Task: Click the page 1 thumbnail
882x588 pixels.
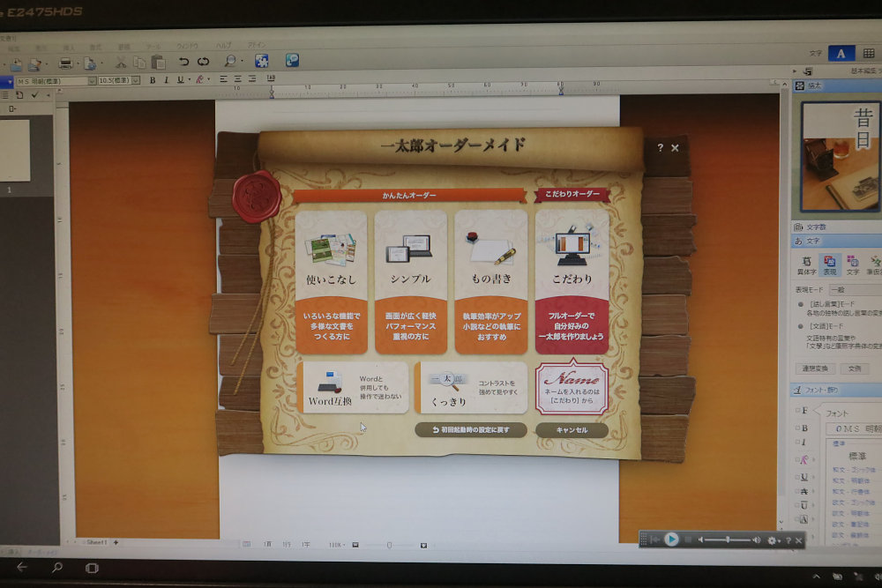Action: (x=15, y=150)
